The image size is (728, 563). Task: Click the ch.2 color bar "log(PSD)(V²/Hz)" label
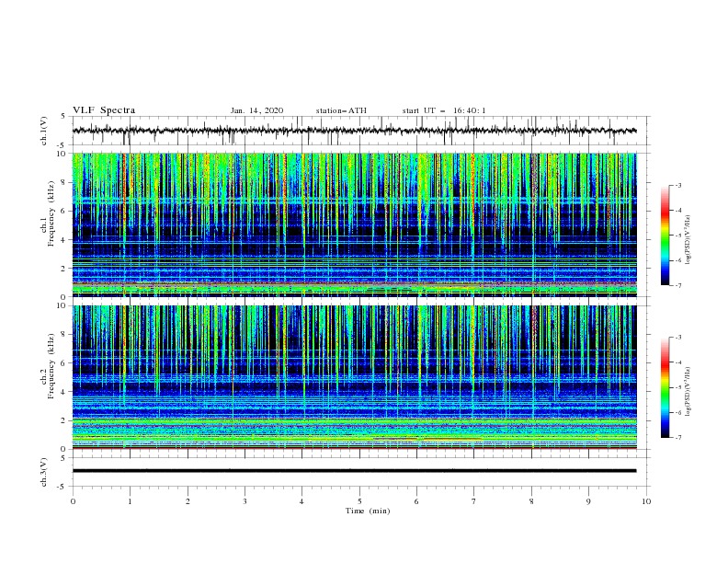pos(688,392)
